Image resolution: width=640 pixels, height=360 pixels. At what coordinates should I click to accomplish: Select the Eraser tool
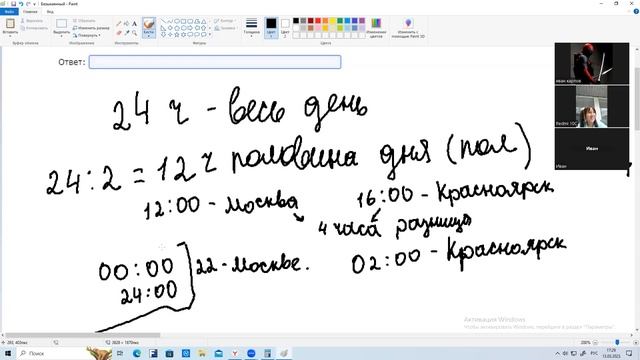click(119, 33)
